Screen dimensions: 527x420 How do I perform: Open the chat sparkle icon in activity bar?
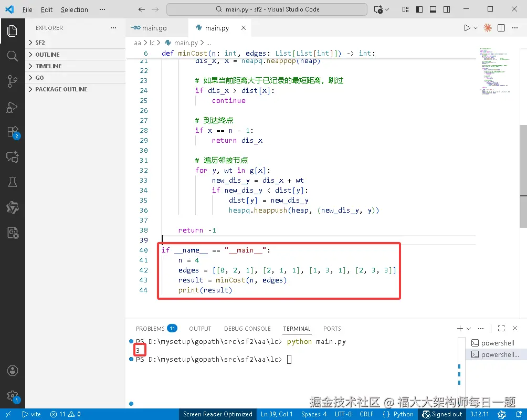(13, 157)
